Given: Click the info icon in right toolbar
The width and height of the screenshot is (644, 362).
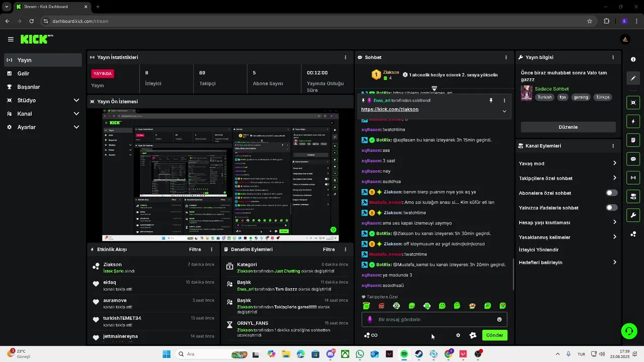Looking at the screenshot, I should tap(633, 59).
